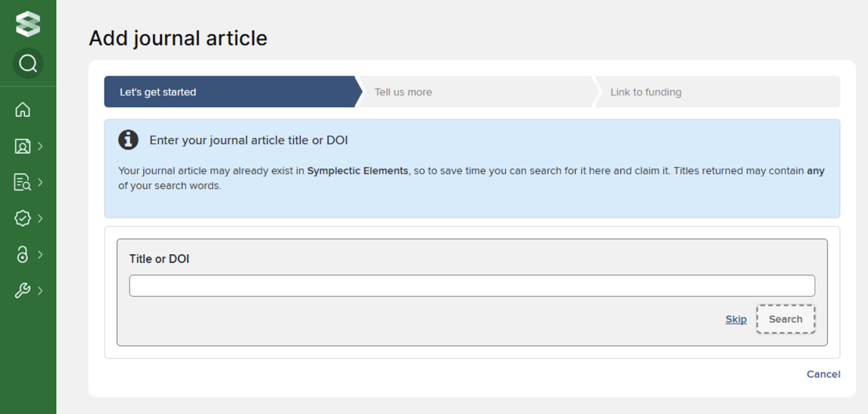Go to Home via house icon

[x=22, y=110]
